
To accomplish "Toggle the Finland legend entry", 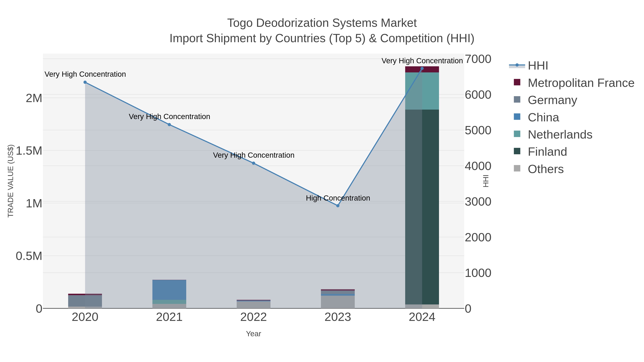I will pyautogui.click(x=540, y=152).
